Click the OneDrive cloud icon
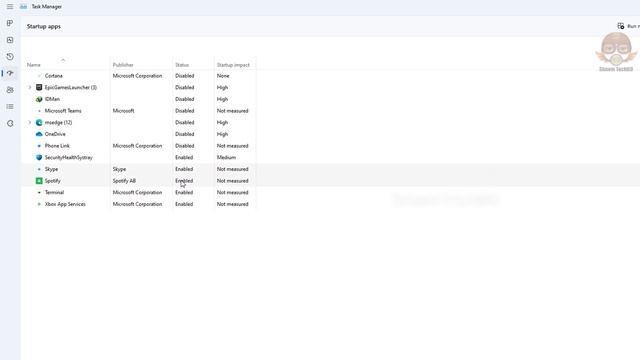The image size is (640, 360). 39,134
